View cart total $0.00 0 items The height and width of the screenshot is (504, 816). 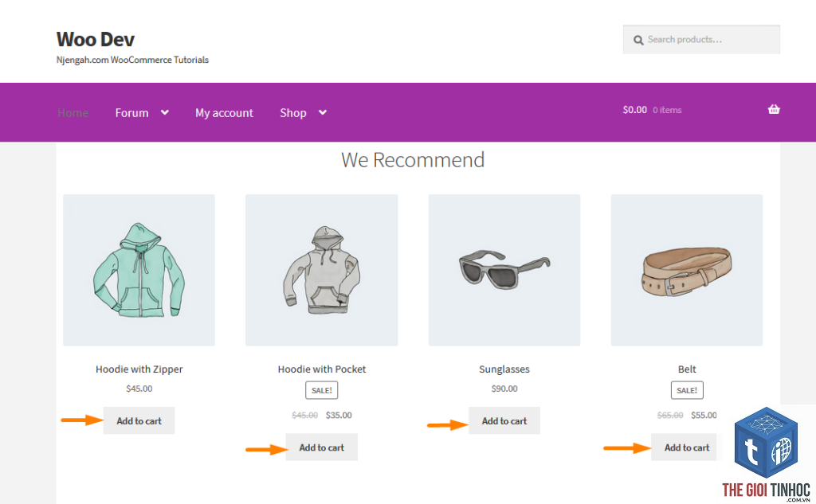pos(652,110)
